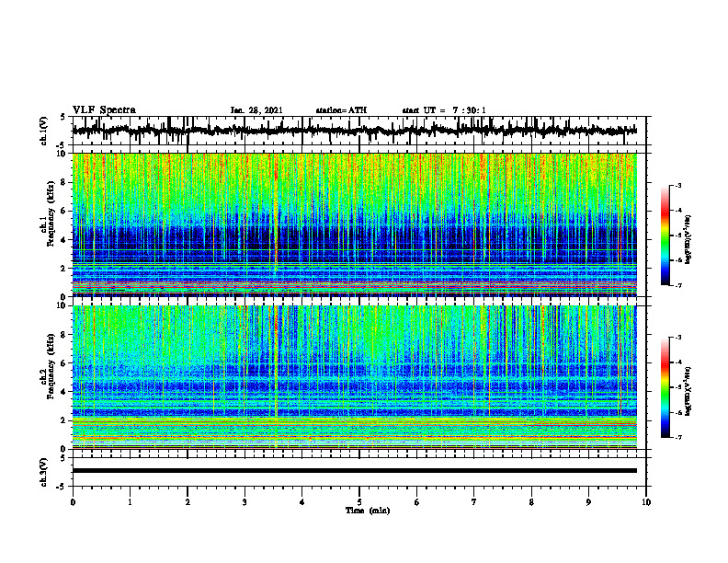Click the "station=ATH" label
Image resolution: width=728 pixels, height=563 pixels.
pyautogui.click(x=341, y=110)
